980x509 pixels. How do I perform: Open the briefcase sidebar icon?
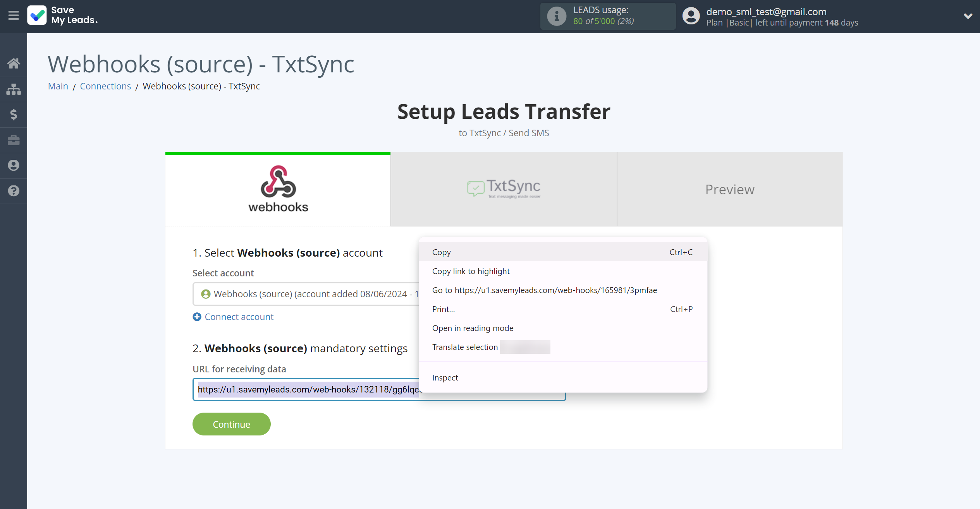[x=14, y=140]
